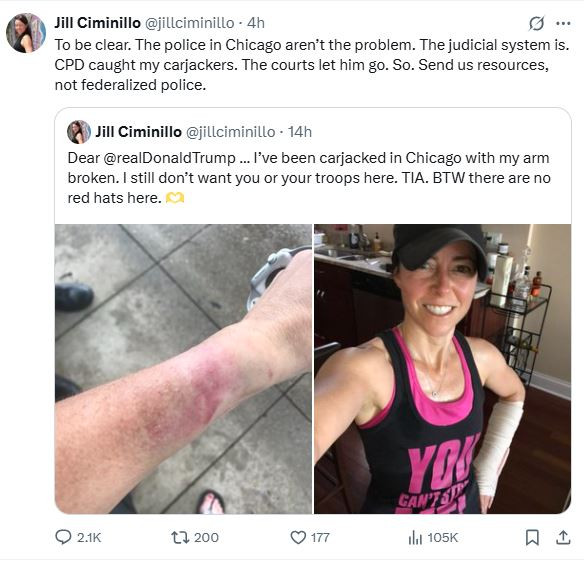This screenshot has width=584, height=566.
Task: Click the 4h timestamp
Action: [256, 23]
